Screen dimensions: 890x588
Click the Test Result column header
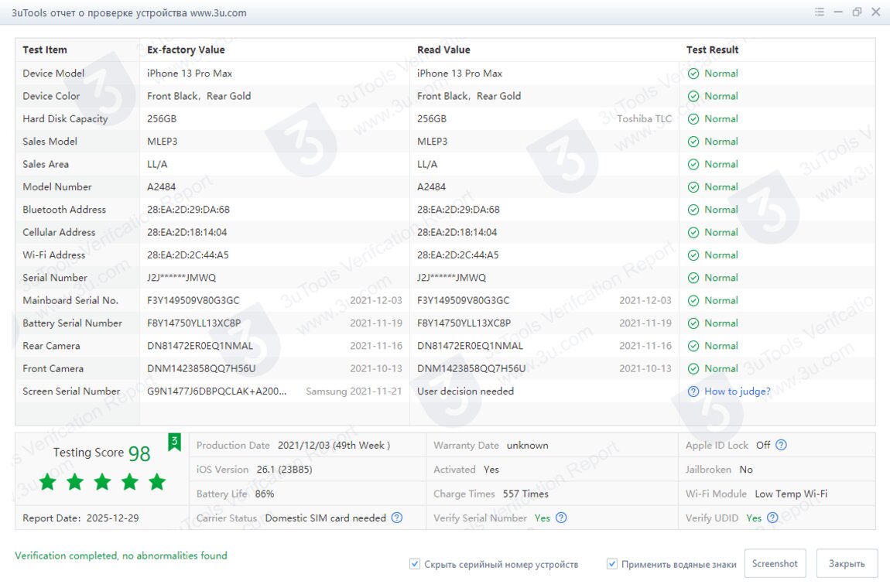coord(712,50)
